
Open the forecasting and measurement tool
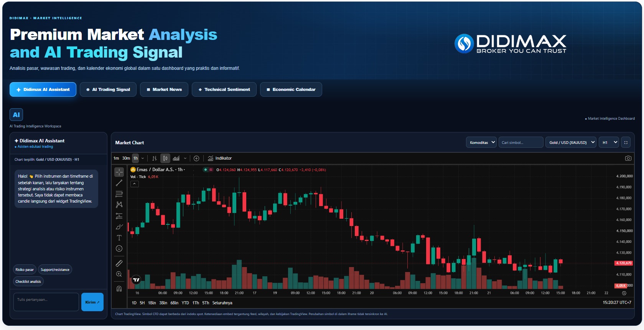(x=119, y=216)
